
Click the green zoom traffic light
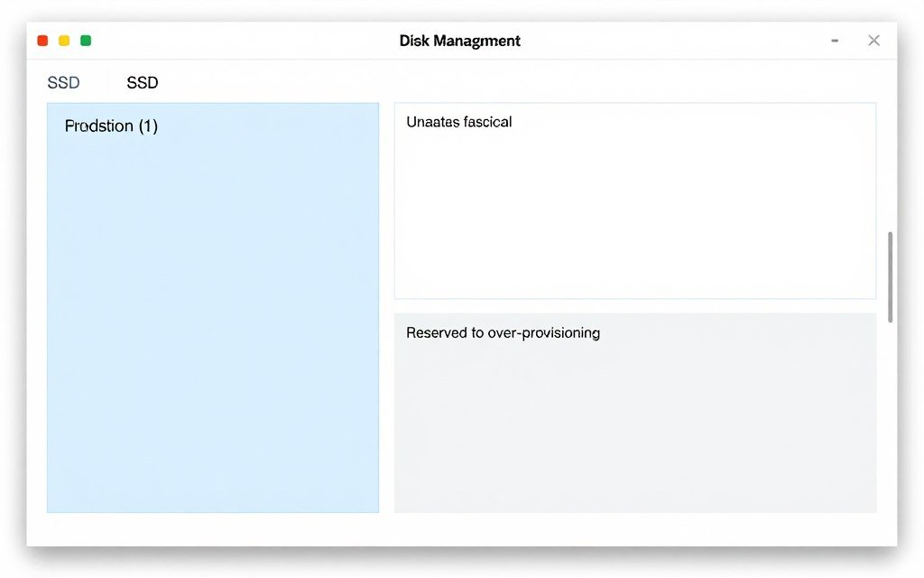(x=86, y=41)
